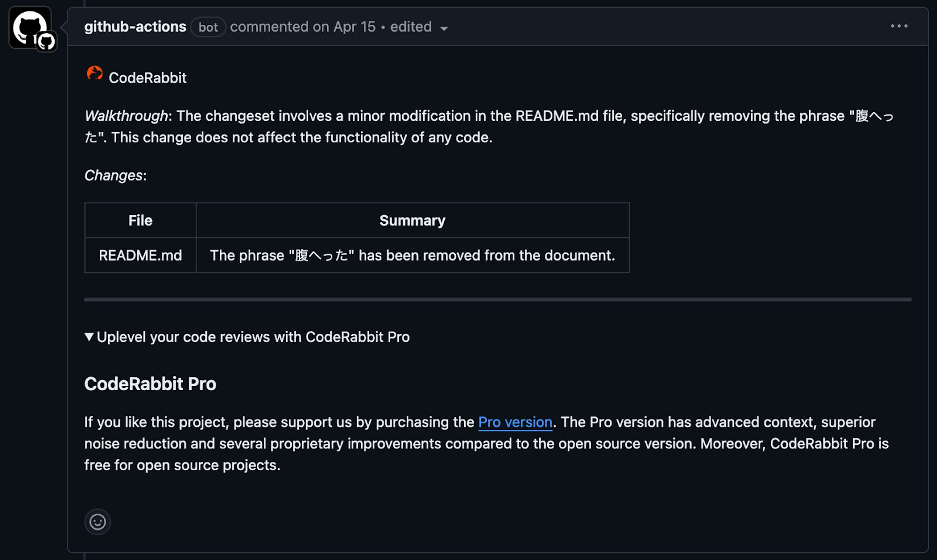This screenshot has height=560, width=937.
Task: Click the small GitHub badge on the avatar
Action: click(x=46, y=42)
